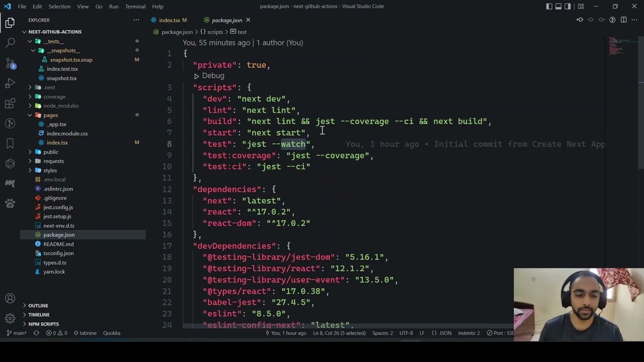This screenshot has width=644, height=362.
Task: Open errors and warnings status indicator
Action: pos(56,333)
